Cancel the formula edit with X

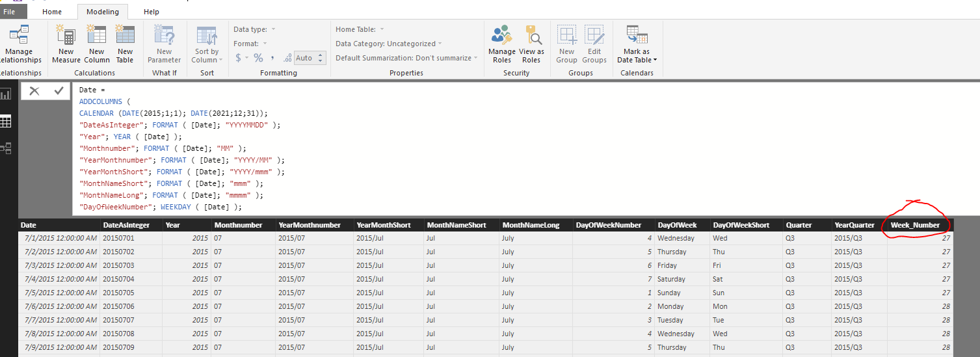click(34, 91)
